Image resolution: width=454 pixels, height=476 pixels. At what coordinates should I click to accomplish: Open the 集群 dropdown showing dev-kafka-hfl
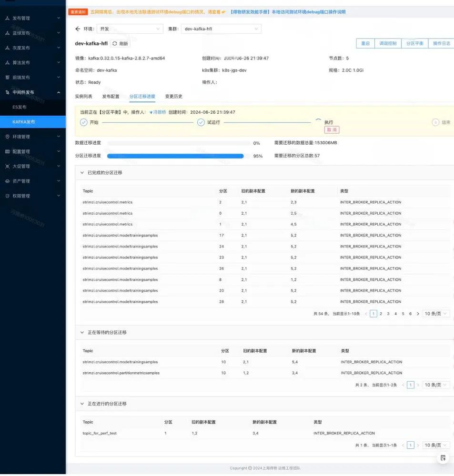[221, 29]
